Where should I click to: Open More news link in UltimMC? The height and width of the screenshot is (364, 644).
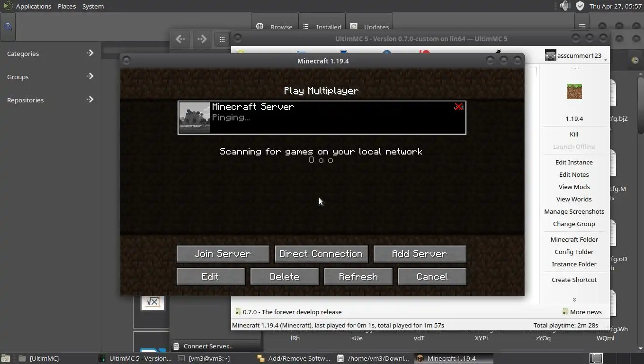click(x=586, y=312)
